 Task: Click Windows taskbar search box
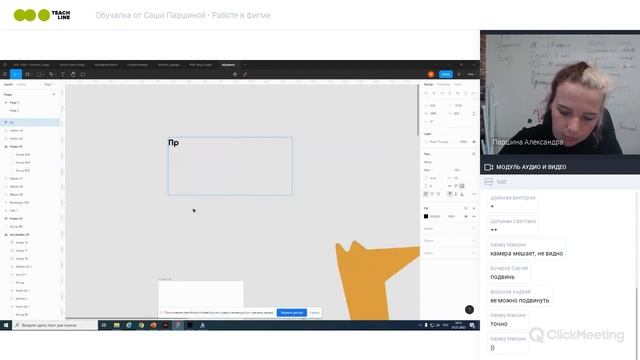pos(56,325)
